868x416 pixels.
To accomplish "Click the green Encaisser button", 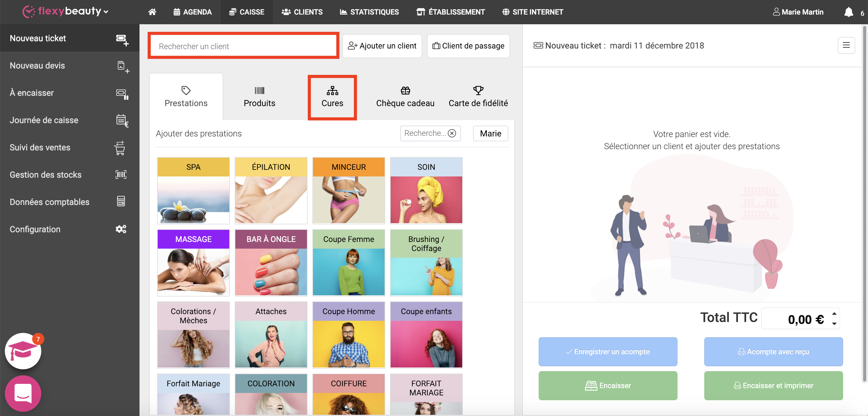I will [607, 385].
